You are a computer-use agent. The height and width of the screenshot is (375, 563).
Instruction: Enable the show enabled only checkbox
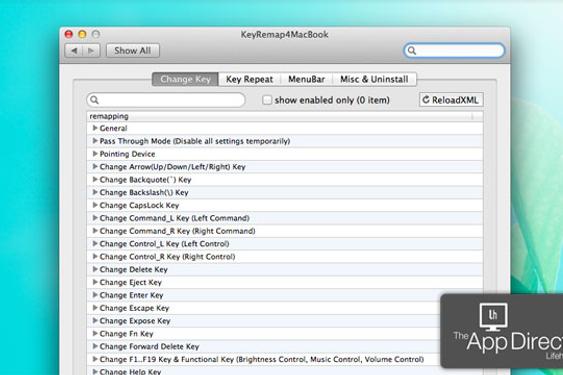point(267,100)
